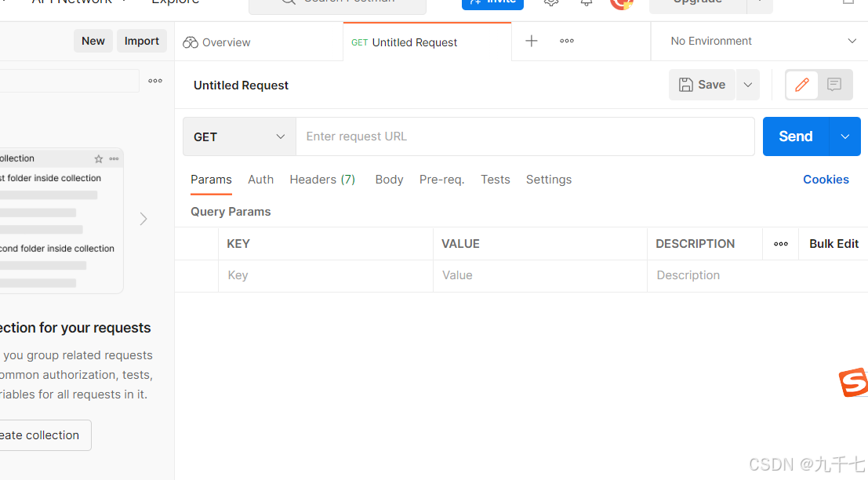
Task: Click the New button
Action: coord(93,41)
